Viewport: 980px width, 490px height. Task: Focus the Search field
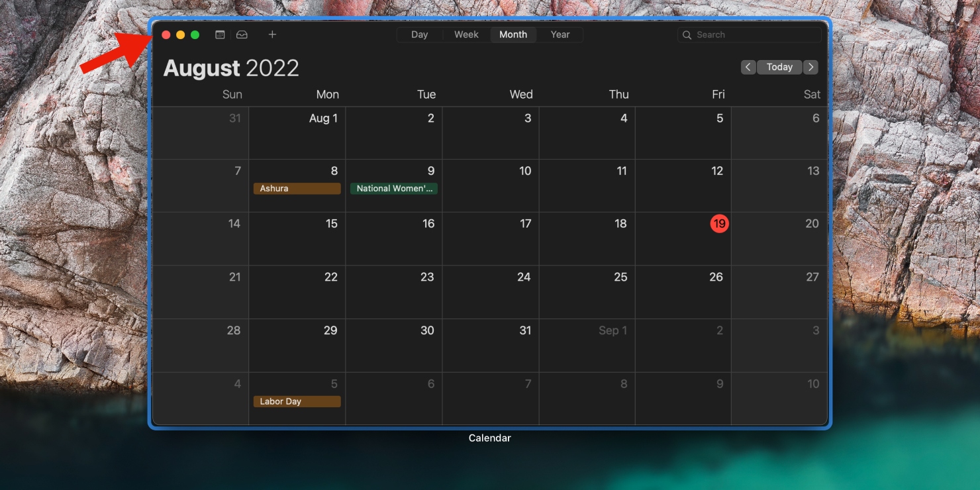(x=750, y=35)
